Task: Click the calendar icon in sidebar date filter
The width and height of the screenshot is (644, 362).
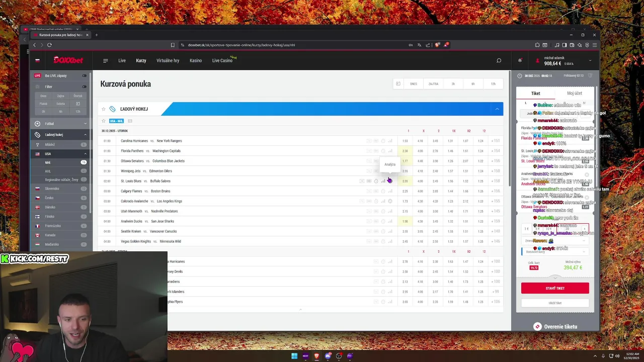Action: (78, 104)
